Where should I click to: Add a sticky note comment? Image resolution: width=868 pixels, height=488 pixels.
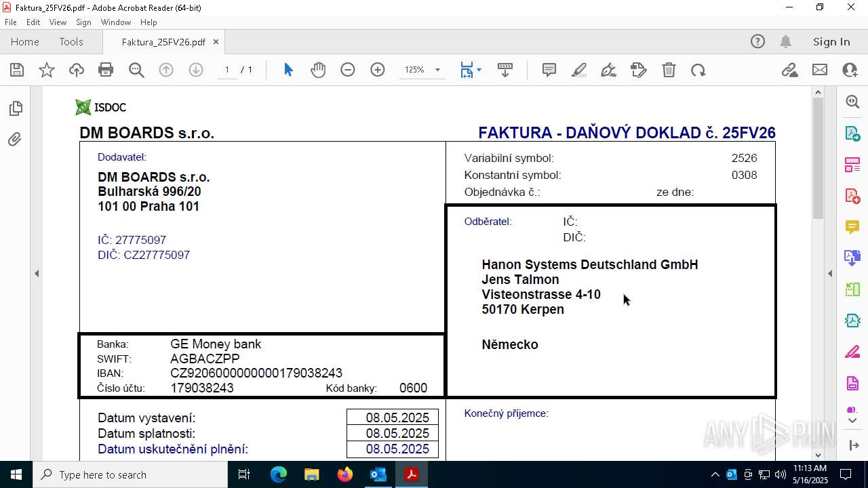pos(549,70)
